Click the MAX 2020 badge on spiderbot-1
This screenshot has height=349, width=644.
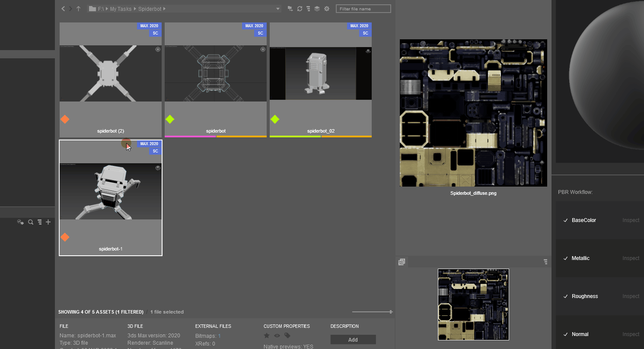(150, 144)
